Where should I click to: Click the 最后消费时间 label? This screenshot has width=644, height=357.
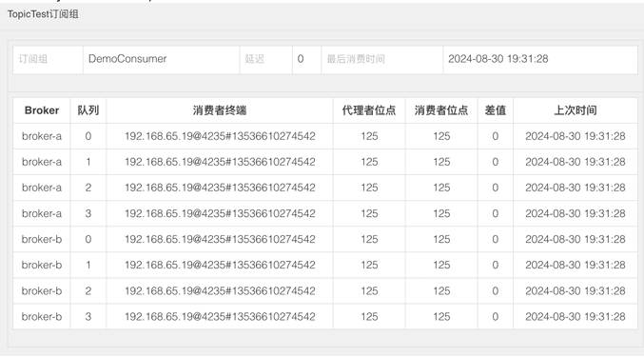356,59
